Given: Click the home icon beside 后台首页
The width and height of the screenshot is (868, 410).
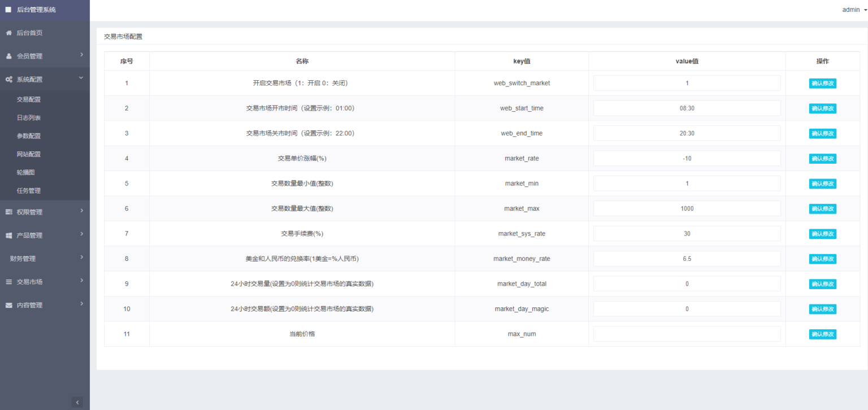Looking at the screenshot, I should point(9,33).
